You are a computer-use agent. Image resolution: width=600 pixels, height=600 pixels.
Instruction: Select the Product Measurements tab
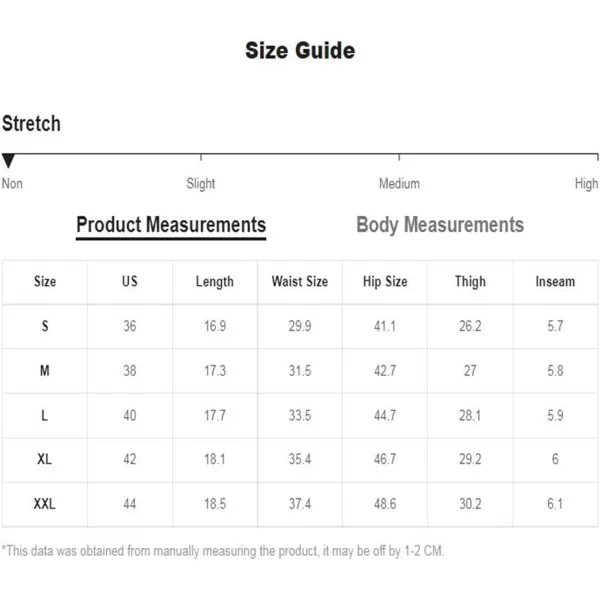[x=171, y=225]
